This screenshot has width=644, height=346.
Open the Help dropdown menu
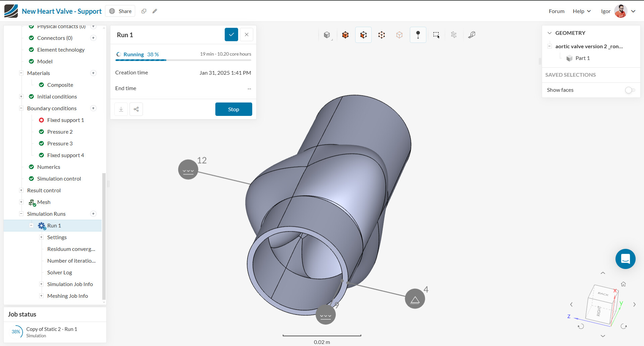[582, 11]
